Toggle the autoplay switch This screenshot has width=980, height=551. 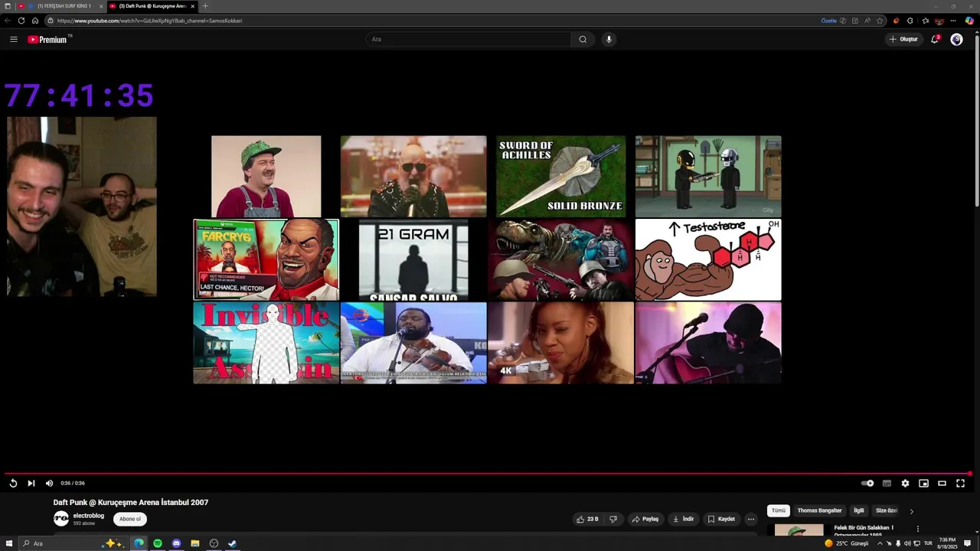coord(867,483)
